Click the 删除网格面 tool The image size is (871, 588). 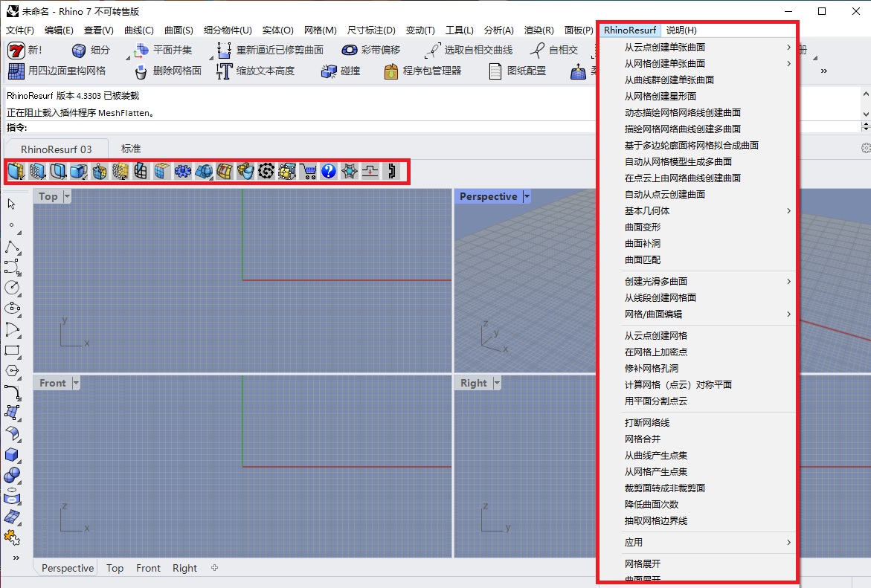point(168,71)
